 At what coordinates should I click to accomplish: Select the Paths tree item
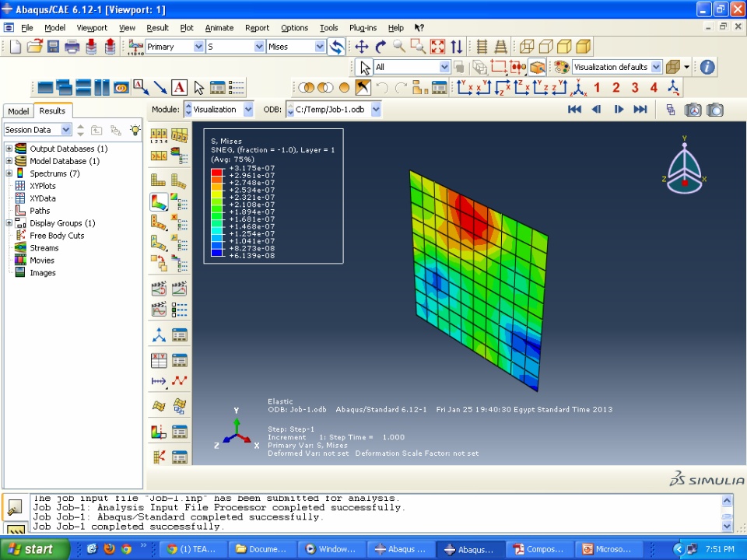(x=40, y=211)
